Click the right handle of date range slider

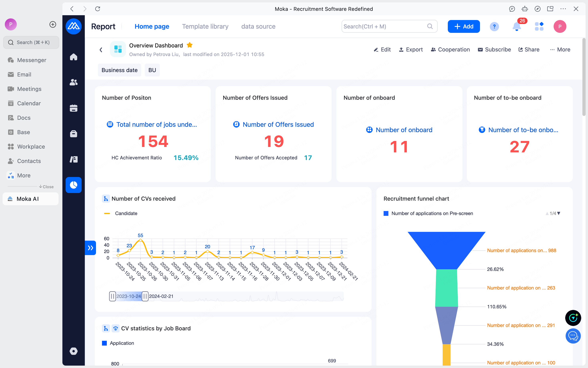click(145, 296)
